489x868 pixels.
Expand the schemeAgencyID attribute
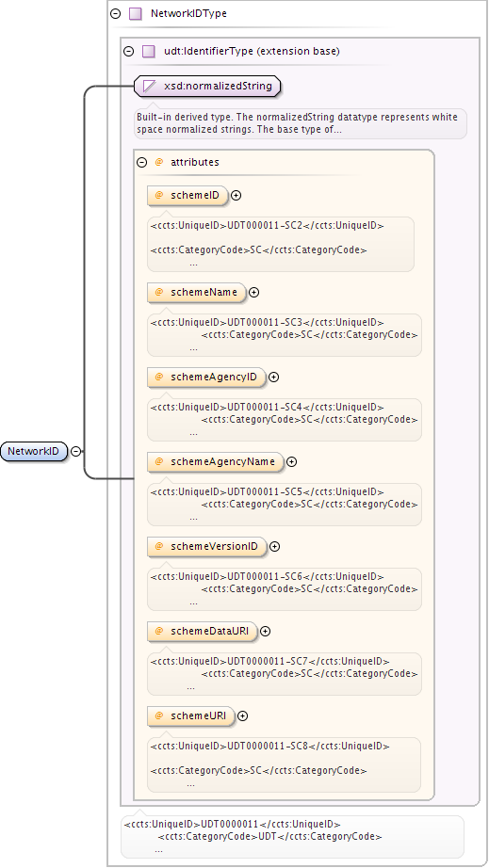(x=273, y=377)
